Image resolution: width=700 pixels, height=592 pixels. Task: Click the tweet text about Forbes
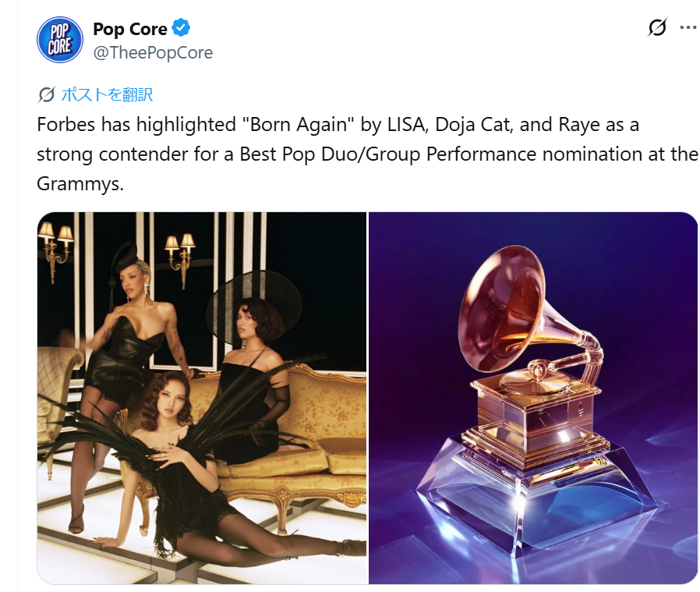[x=367, y=154]
